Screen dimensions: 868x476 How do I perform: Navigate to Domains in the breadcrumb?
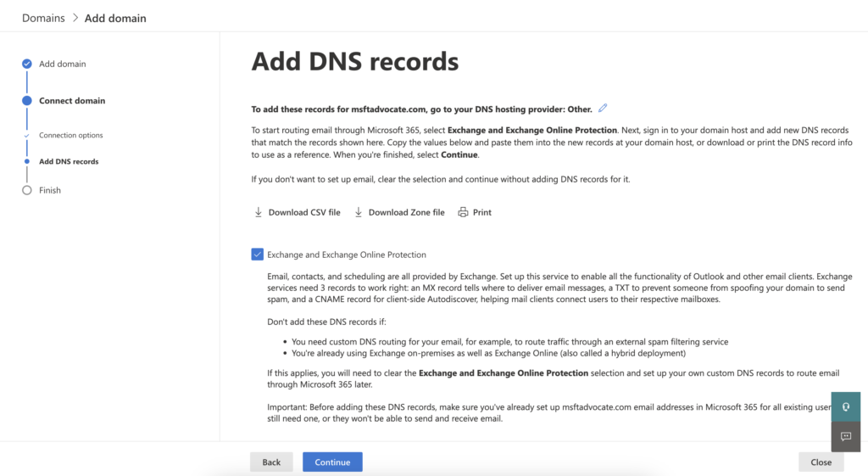[x=43, y=18]
